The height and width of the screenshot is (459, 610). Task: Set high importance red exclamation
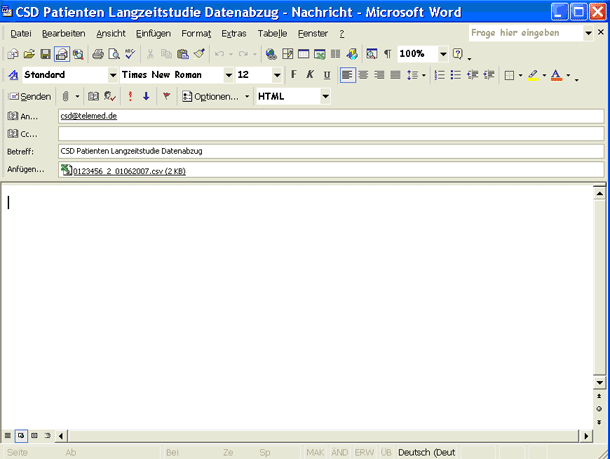click(130, 96)
